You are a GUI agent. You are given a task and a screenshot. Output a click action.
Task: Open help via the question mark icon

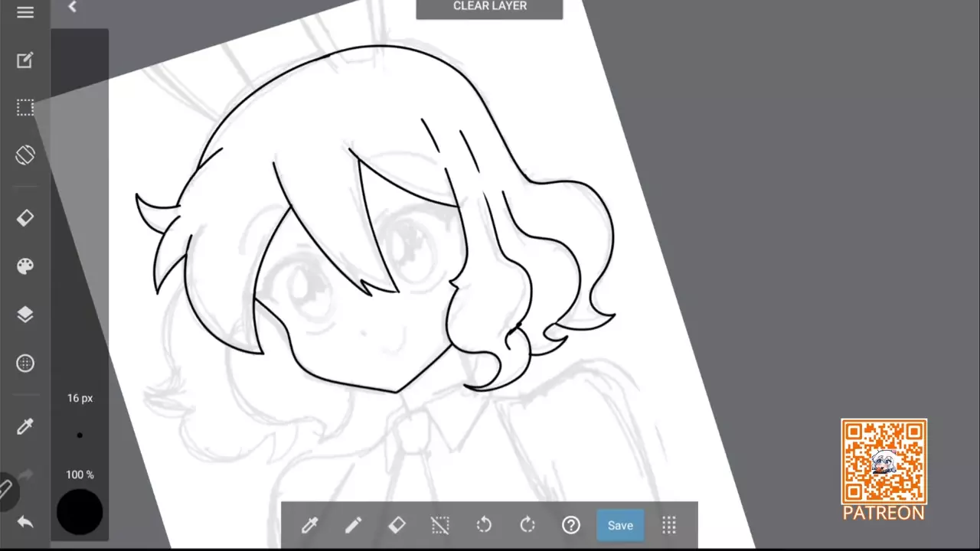coord(571,525)
